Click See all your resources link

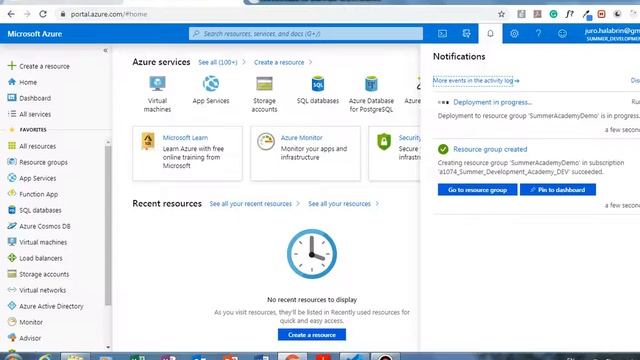pyautogui.click(x=339, y=204)
